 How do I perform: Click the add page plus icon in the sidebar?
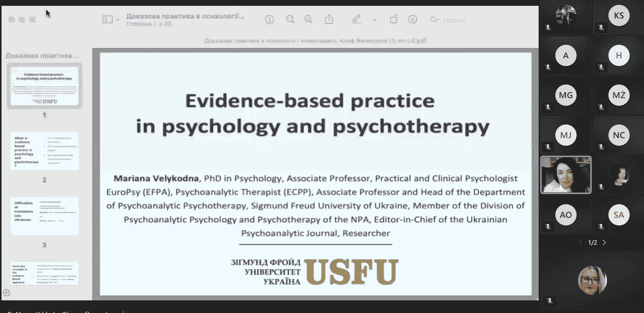point(7,293)
